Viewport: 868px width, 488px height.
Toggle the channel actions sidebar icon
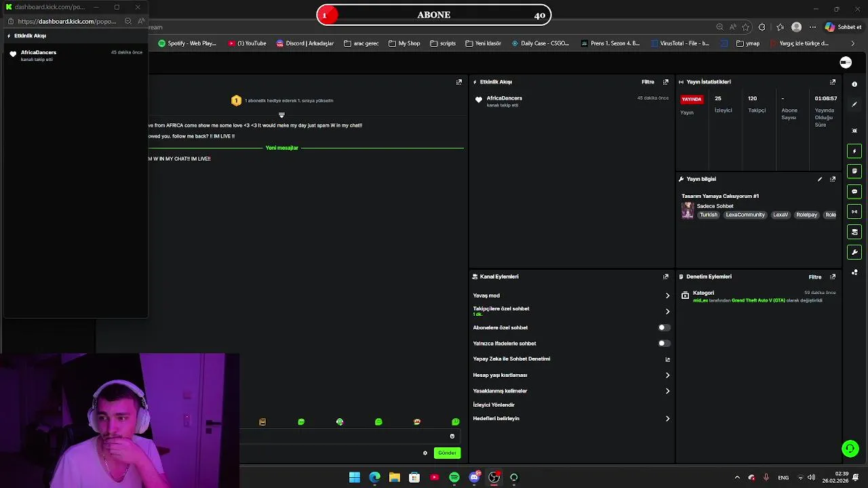pyautogui.click(x=854, y=232)
